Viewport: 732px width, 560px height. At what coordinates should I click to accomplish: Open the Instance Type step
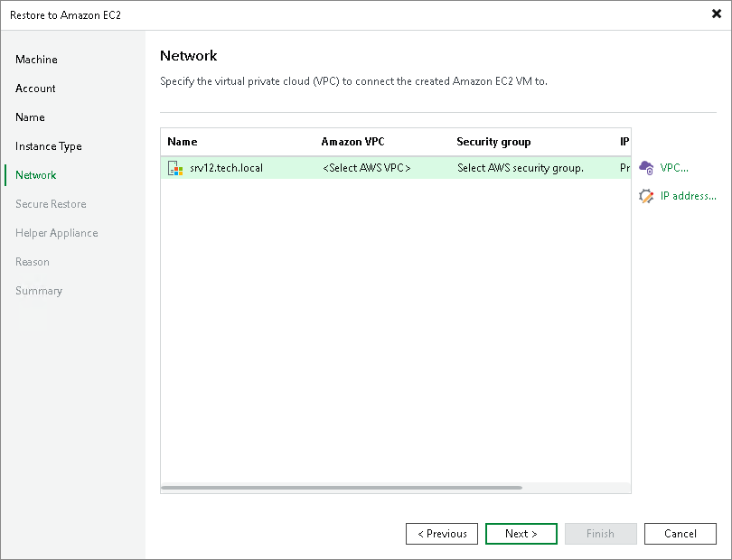47,146
